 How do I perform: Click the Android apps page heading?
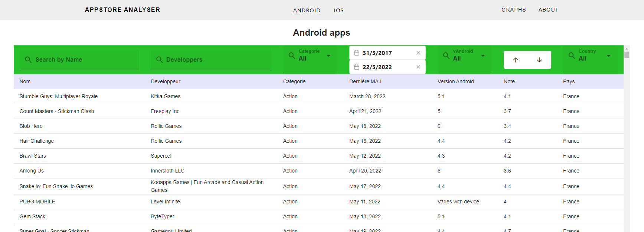coord(321,33)
